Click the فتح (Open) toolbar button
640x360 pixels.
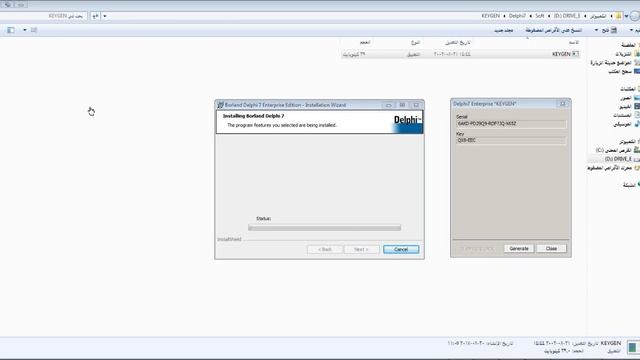(x=609, y=30)
